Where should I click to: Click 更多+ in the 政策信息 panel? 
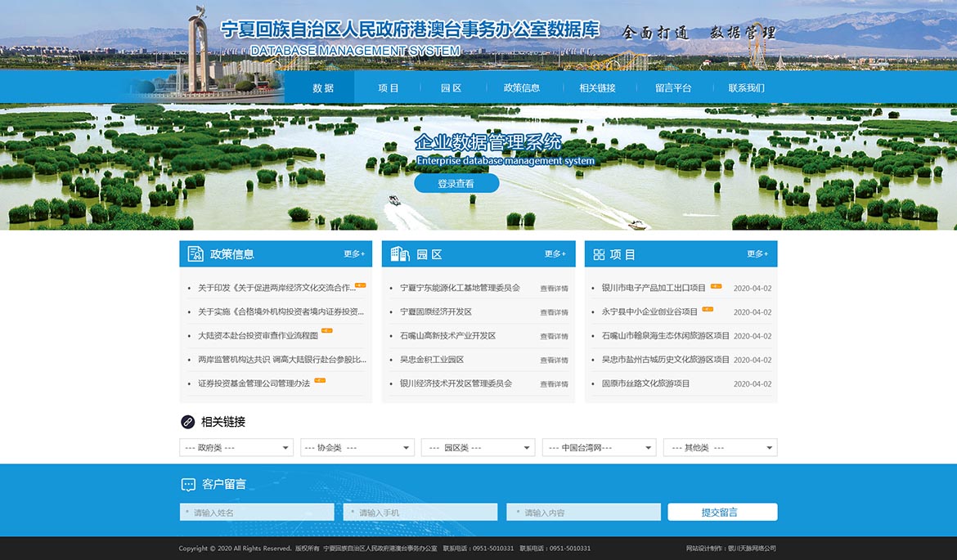pos(354,254)
